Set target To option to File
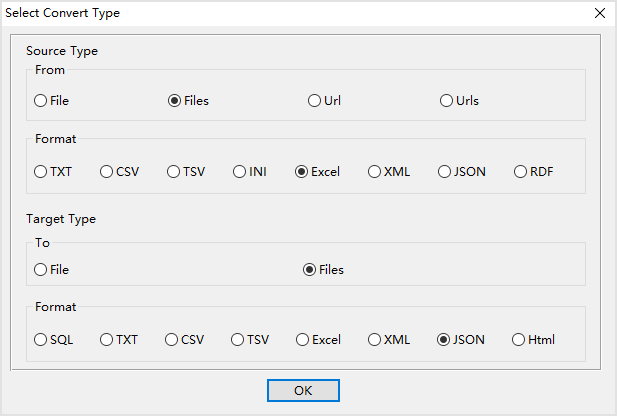617x416 pixels. coord(41,269)
